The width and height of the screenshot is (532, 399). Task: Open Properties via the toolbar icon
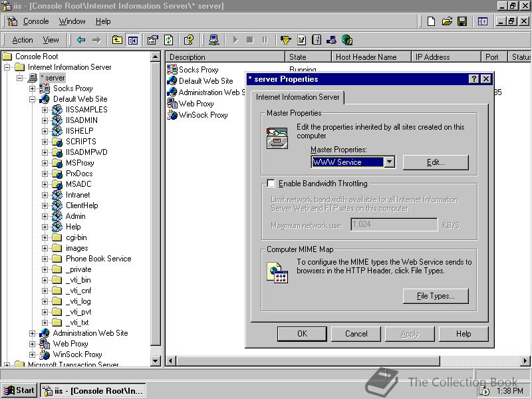point(153,40)
